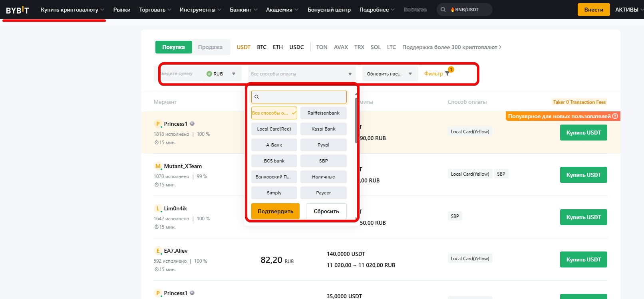Open the Бонусный центр menu item
This screenshot has height=299, width=644.
click(329, 10)
